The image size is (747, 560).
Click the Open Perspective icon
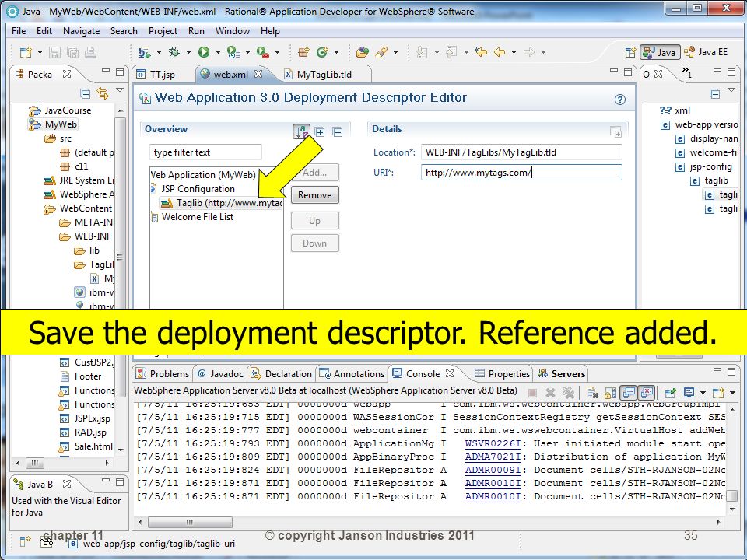[630, 52]
